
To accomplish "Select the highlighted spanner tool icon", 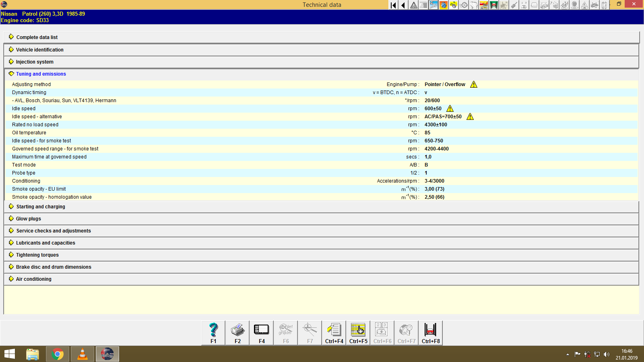I will pyautogui.click(x=433, y=5).
